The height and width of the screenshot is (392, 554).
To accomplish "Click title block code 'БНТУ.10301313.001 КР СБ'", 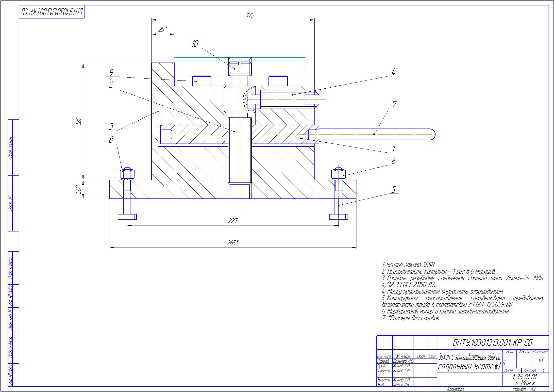I will point(492,343).
